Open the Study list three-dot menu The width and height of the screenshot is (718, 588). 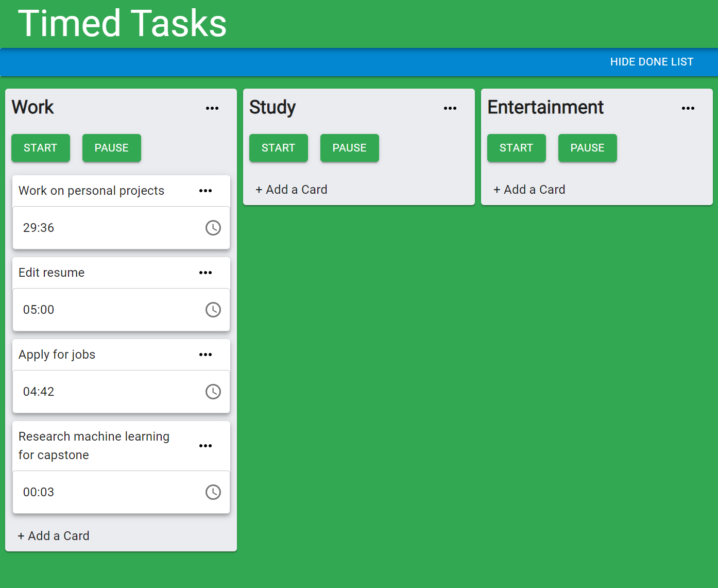[450, 108]
